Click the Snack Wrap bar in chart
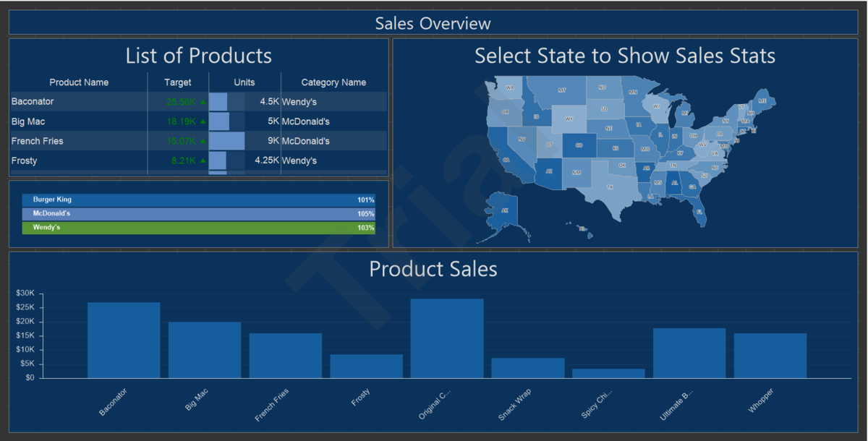 point(528,368)
